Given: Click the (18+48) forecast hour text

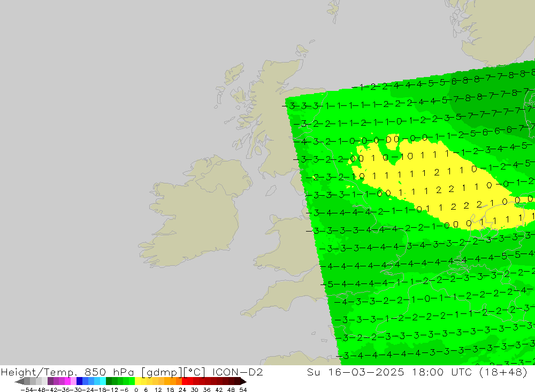Looking at the screenshot, I should click(504, 372).
